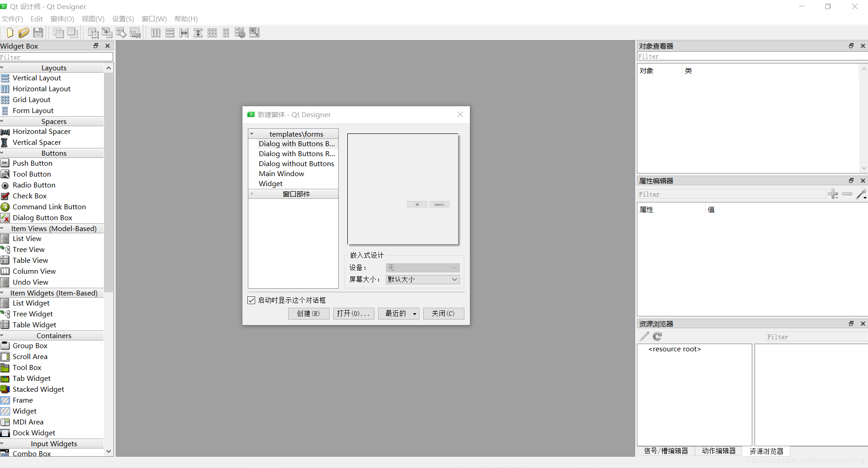
Task: Click the Adjust Size toolbar icon
Action: pos(254,32)
